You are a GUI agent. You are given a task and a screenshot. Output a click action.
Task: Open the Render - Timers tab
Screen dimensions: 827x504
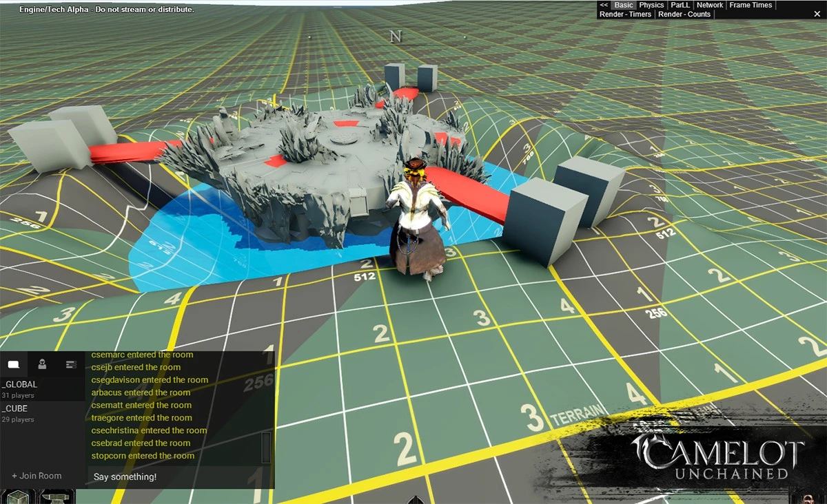coord(625,14)
